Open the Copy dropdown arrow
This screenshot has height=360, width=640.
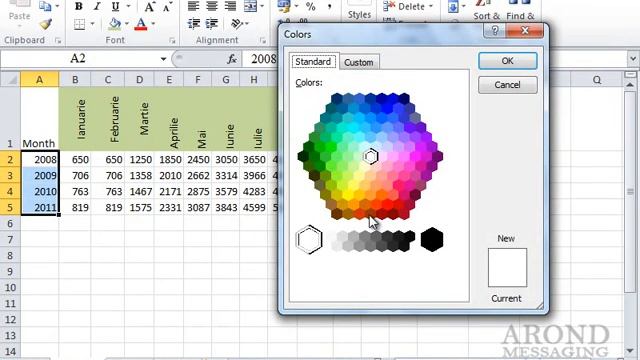[57, 6]
